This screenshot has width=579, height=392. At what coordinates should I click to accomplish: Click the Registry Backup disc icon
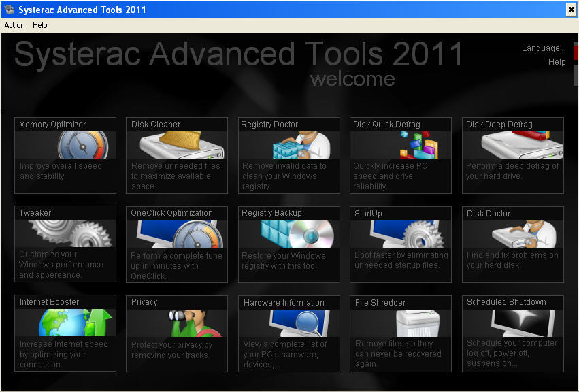pos(297,234)
